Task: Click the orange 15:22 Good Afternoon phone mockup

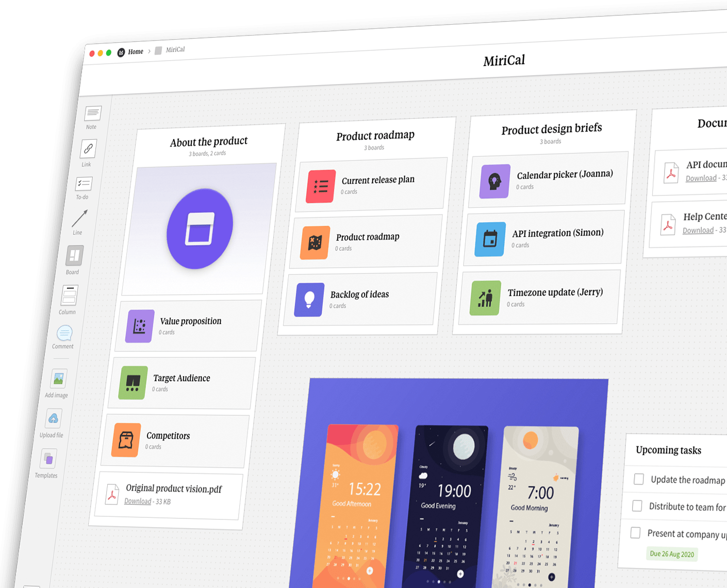Action: coord(356,505)
